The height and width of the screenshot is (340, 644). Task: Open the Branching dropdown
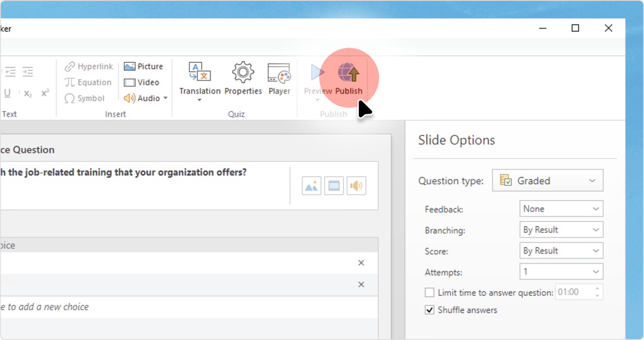click(561, 229)
